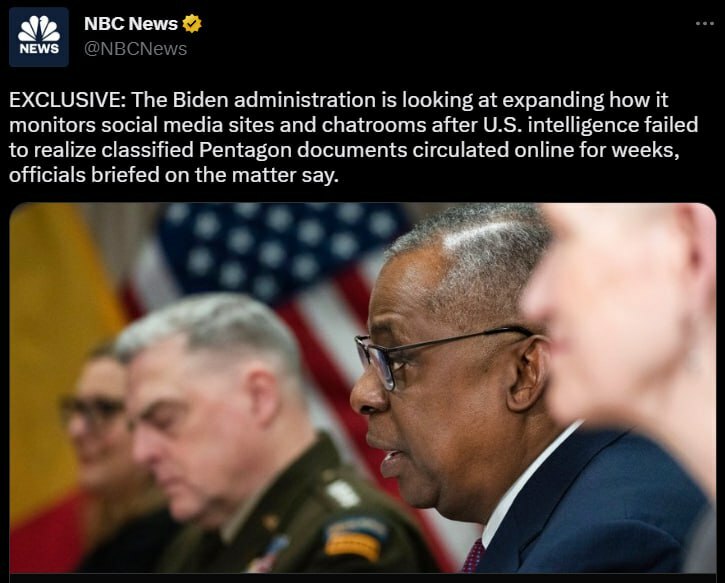The image size is (725, 583).
Task: Open the @NBCNews handle link
Action: tap(135, 49)
